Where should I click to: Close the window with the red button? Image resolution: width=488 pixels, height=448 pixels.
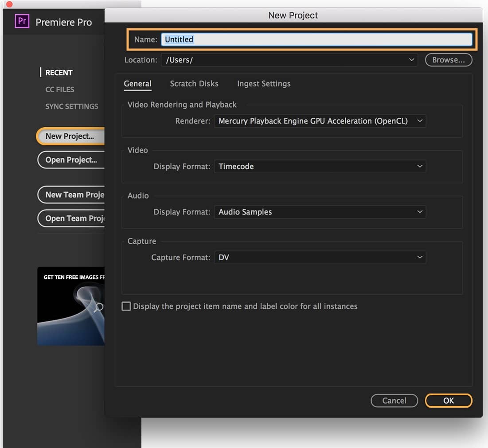click(x=9, y=4)
